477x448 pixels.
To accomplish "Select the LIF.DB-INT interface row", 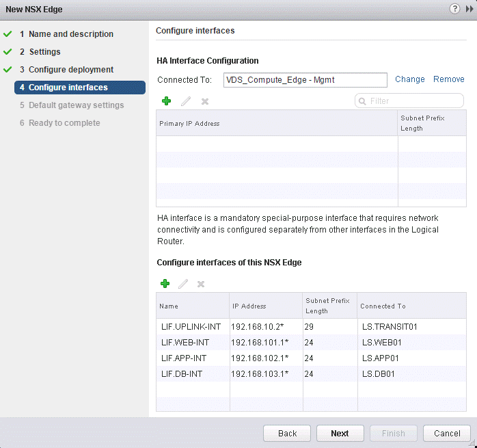I will click(x=191, y=374).
